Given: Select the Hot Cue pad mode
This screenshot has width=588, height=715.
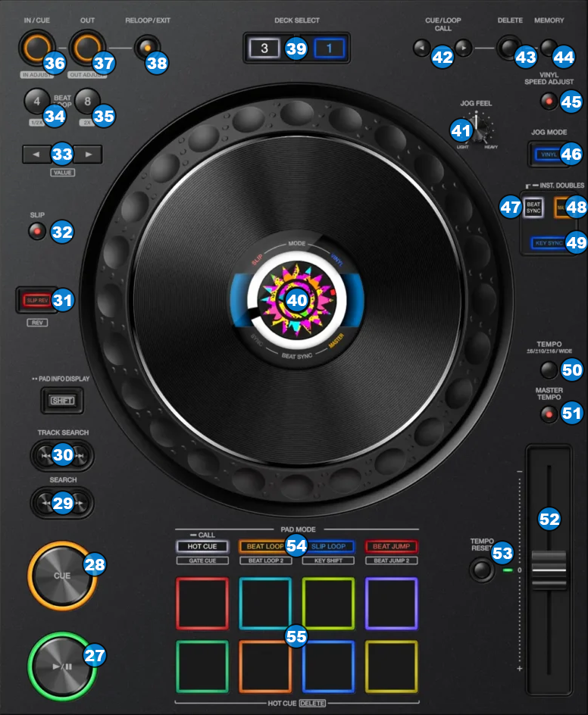Looking at the screenshot, I should tap(203, 546).
